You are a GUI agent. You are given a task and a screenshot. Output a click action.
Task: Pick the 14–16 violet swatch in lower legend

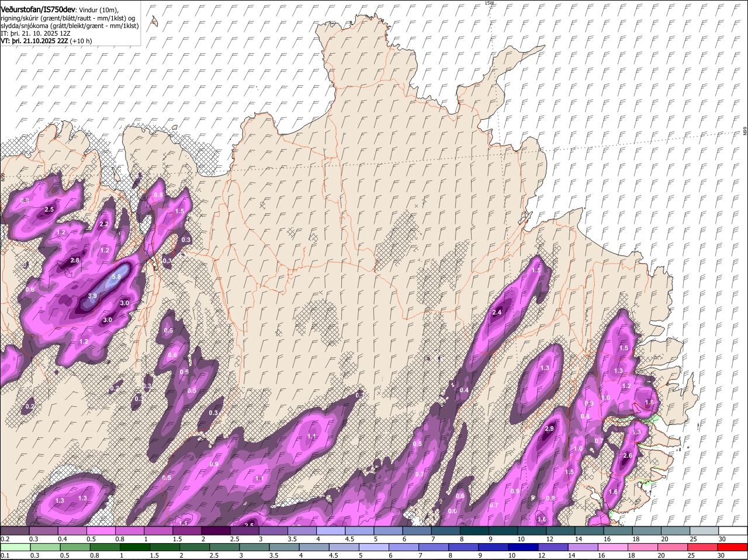pyautogui.click(x=583, y=547)
